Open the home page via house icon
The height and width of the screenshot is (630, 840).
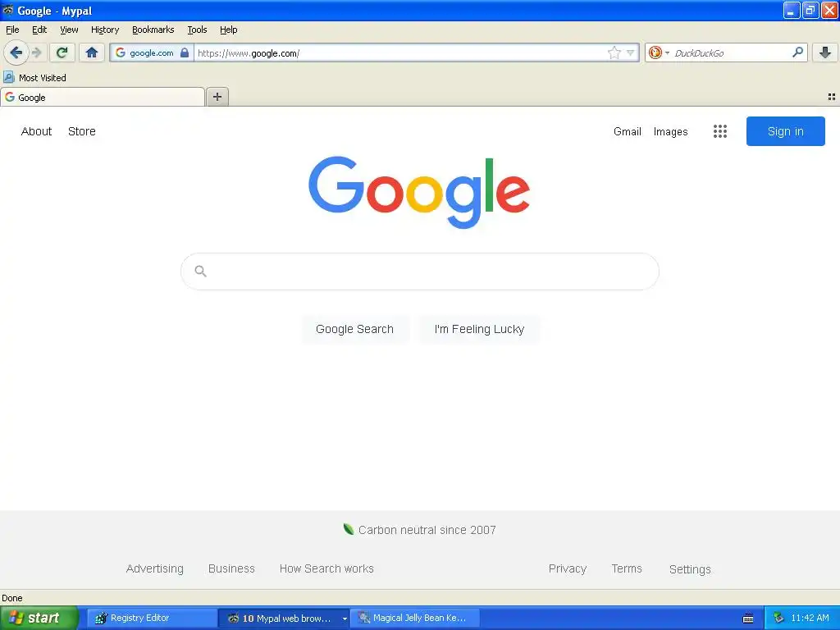[92, 52]
